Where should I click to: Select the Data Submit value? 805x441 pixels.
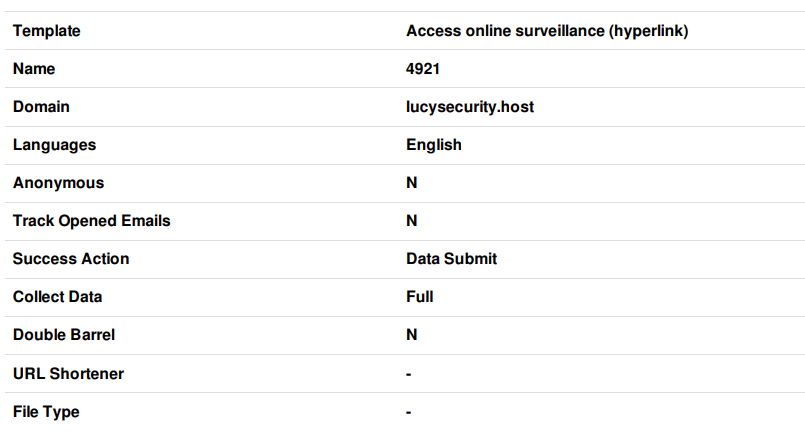[451, 259]
